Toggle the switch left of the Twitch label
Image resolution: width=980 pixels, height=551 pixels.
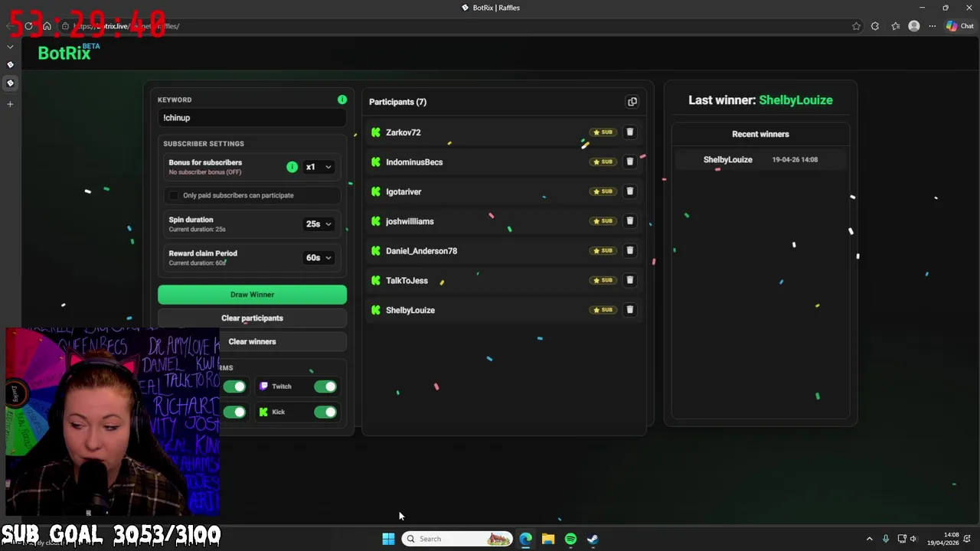click(234, 386)
